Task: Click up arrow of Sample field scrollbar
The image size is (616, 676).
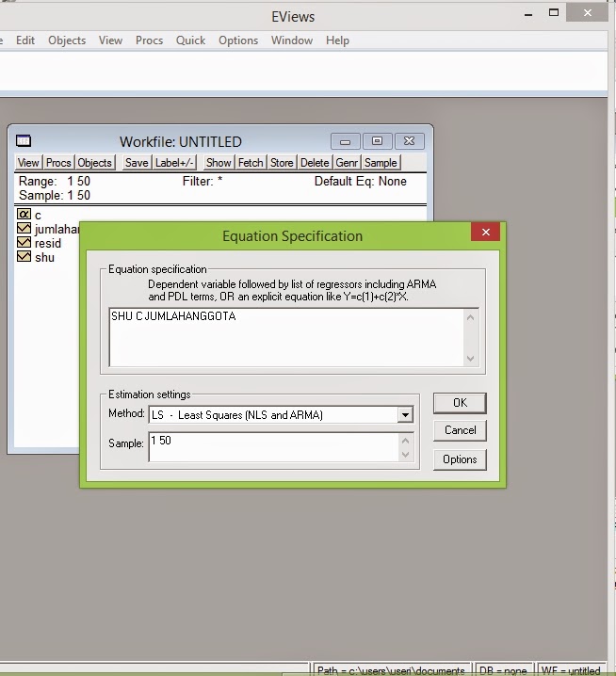Action: pyautogui.click(x=405, y=441)
